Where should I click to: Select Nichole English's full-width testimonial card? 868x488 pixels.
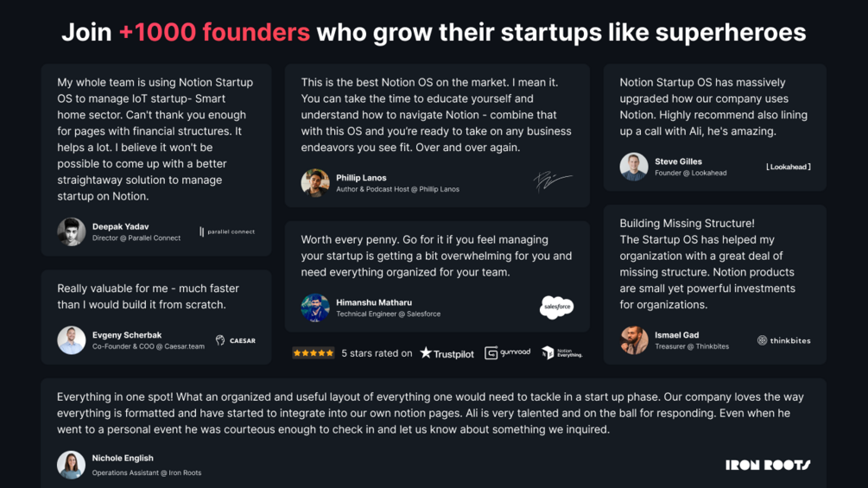434,434
